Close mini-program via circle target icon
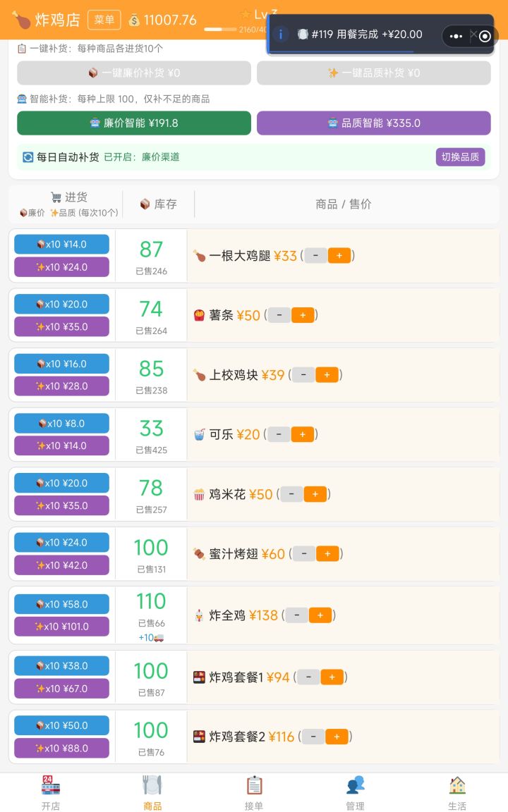 click(485, 36)
